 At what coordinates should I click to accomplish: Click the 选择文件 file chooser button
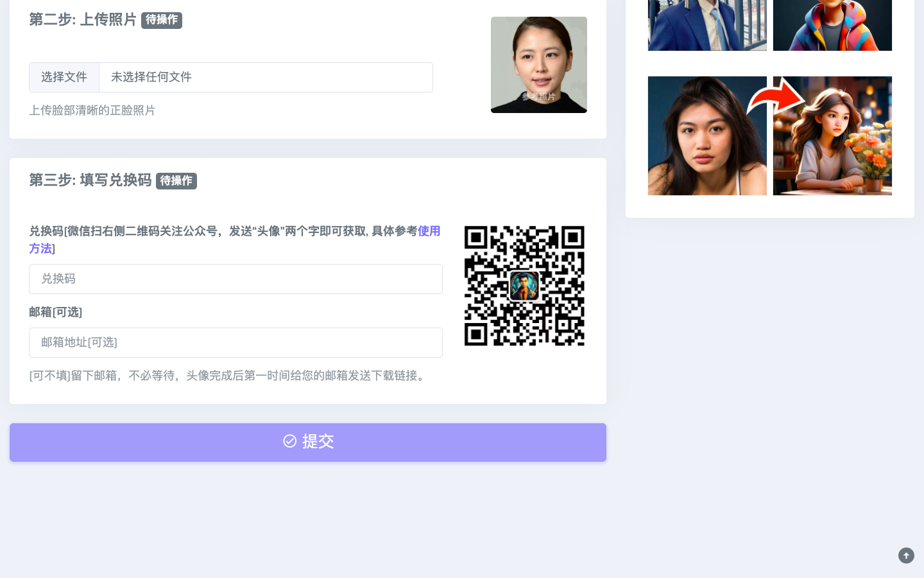(x=64, y=77)
